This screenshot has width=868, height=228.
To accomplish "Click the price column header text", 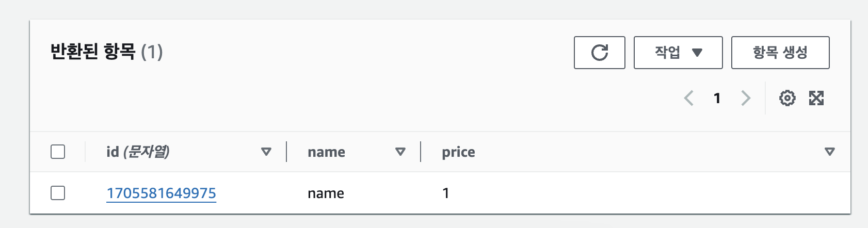I will [458, 152].
